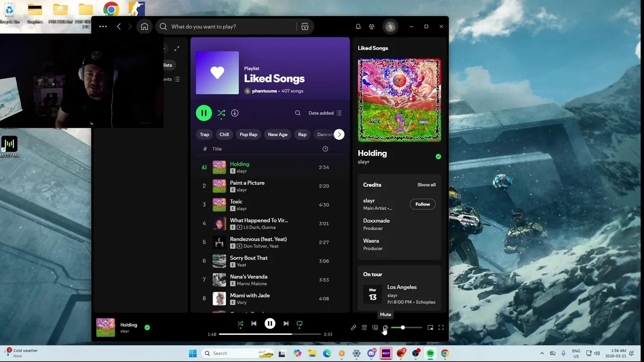644x362 pixels.
Task: Remove Holding from Liked Songs in the player bar
Action: 147,327
